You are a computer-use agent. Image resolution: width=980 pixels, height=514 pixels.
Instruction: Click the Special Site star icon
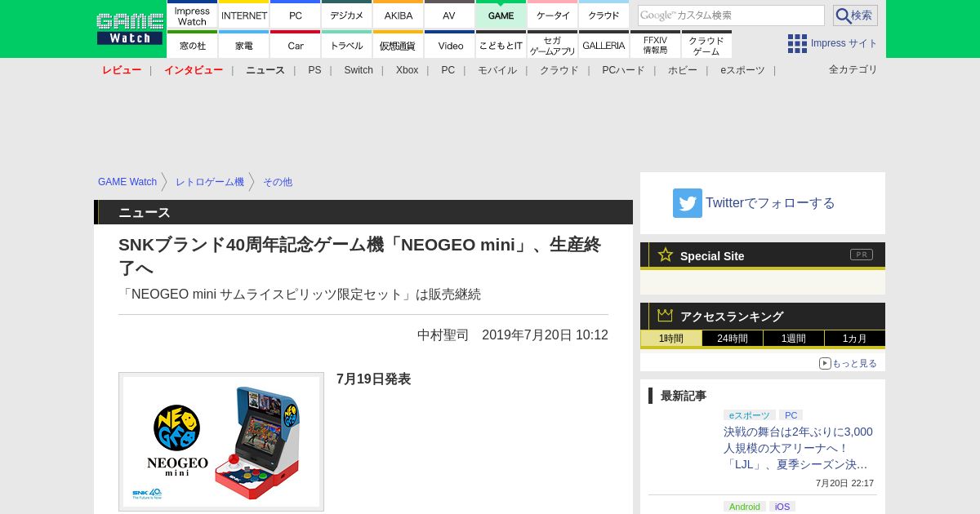[x=666, y=255]
